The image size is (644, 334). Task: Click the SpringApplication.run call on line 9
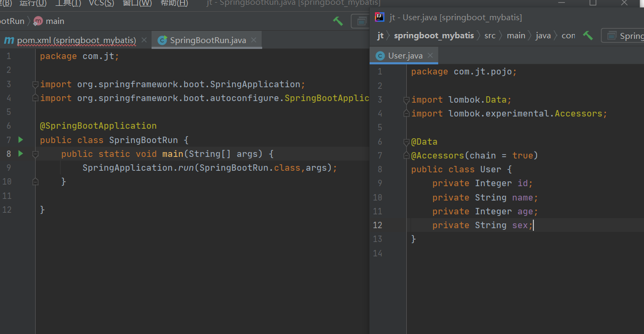point(210,168)
